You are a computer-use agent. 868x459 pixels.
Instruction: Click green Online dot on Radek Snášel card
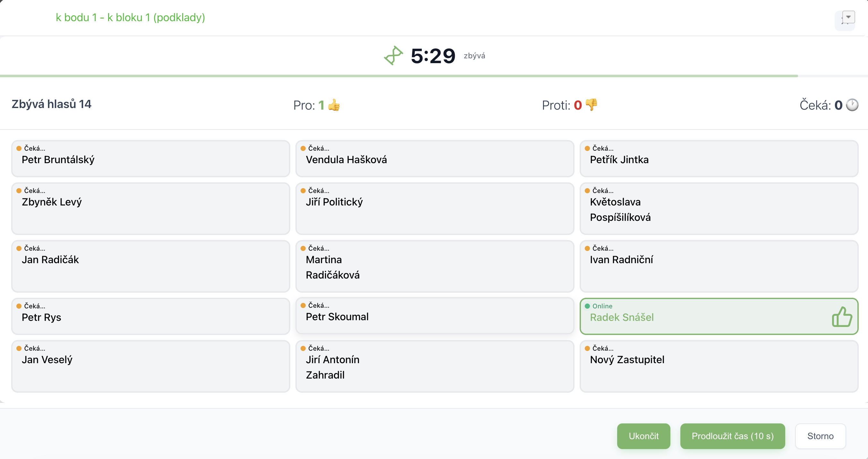coord(587,306)
